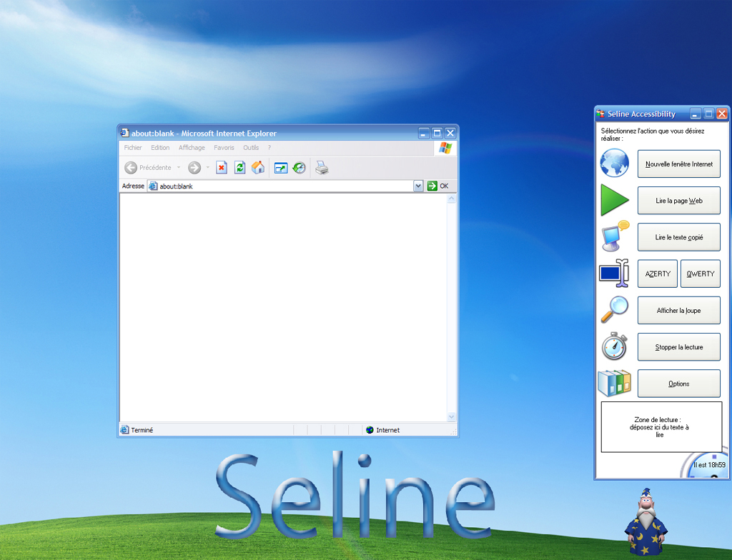
Task: Click the Stopper la lecture button
Action: click(678, 347)
